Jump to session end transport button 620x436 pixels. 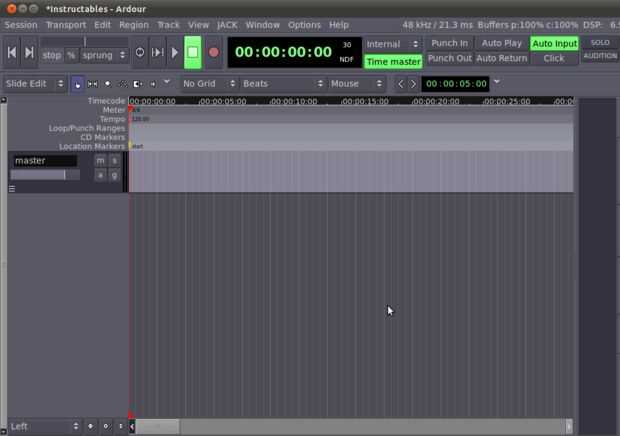pyautogui.click(x=29, y=53)
